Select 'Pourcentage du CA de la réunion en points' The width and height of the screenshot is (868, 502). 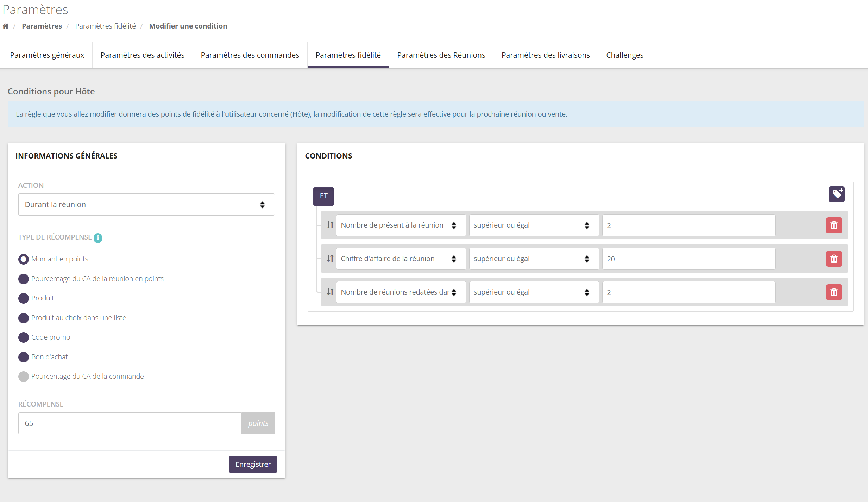pyautogui.click(x=23, y=279)
